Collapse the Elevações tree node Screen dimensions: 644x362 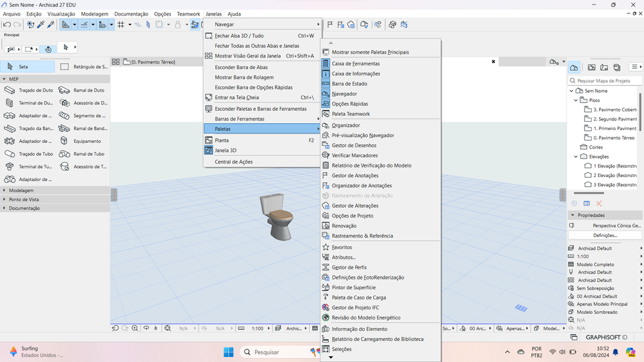(x=576, y=157)
